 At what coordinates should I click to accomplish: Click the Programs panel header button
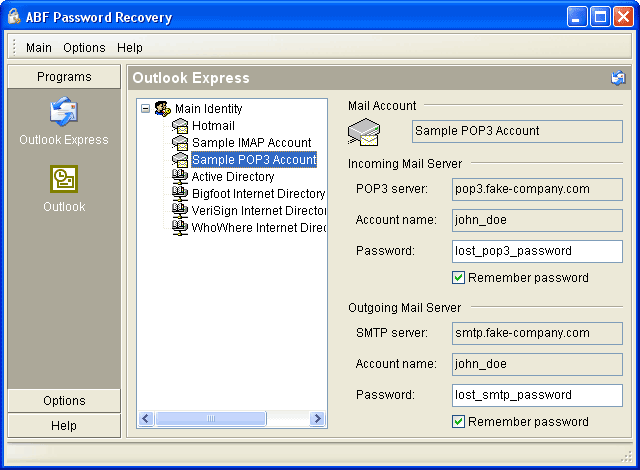click(x=64, y=77)
